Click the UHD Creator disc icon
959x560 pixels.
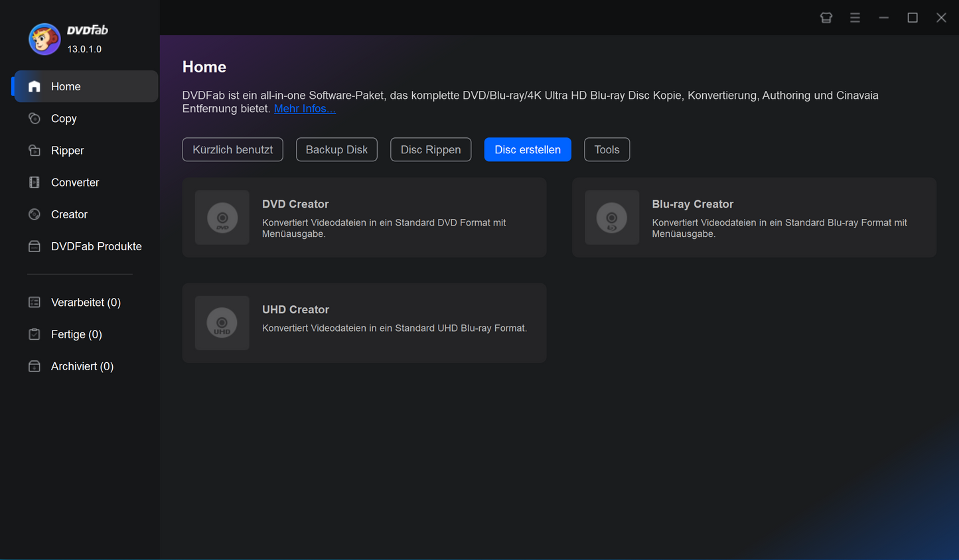point(222,323)
